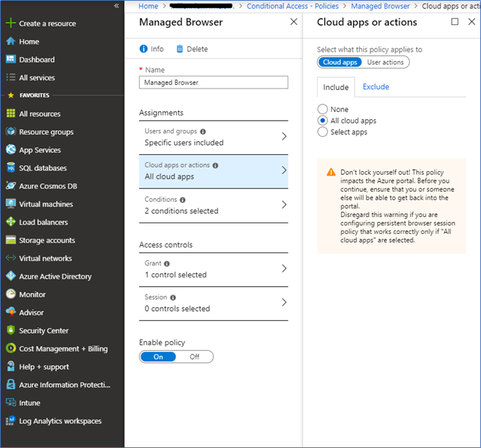The height and width of the screenshot is (448, 481).
Task: Click '2 conditions selected' text
Action: click(x=181, y=211)
